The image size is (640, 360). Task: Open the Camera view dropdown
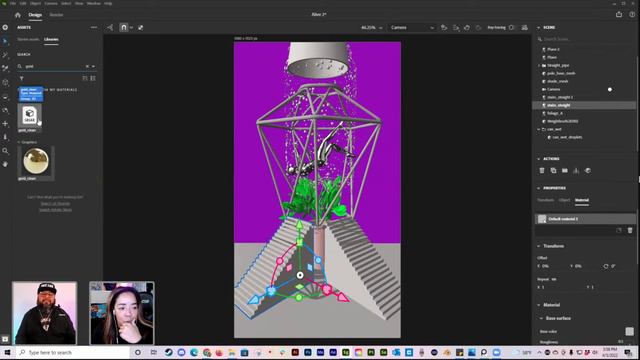click(412, 28)
